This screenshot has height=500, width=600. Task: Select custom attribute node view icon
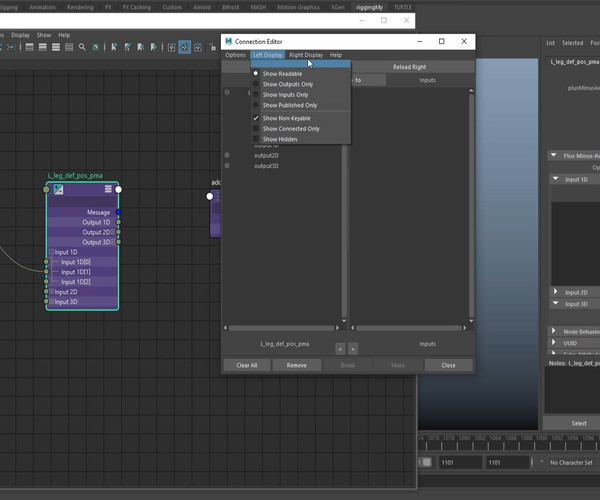(x=69, y=47)
